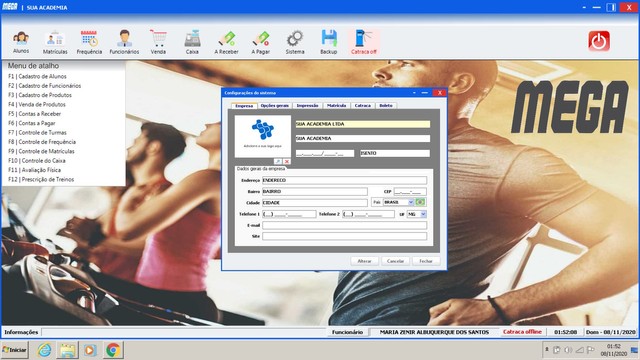Open the A Receber icon
Screen dimensions: 640x360
click(226, 42)
